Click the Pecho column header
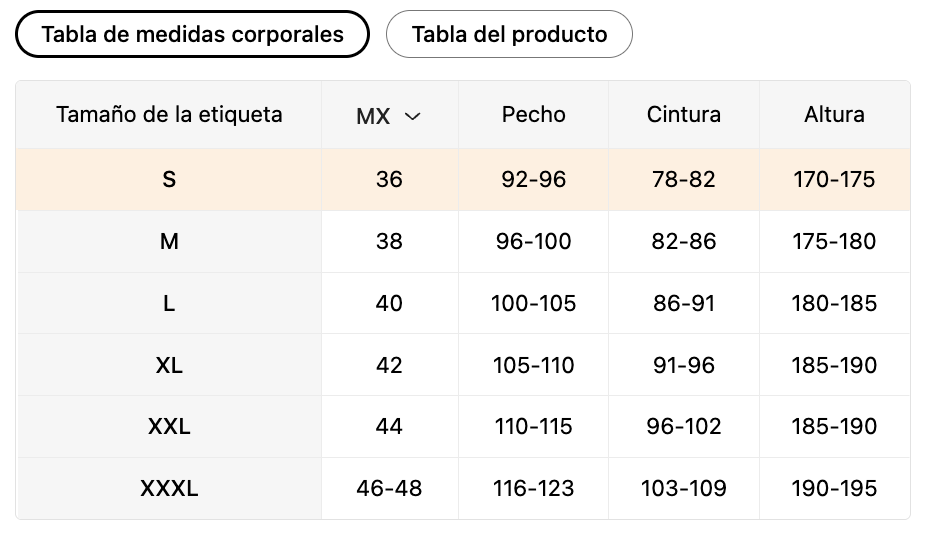The width and height of the screenshot is (932, 536). 533,114
